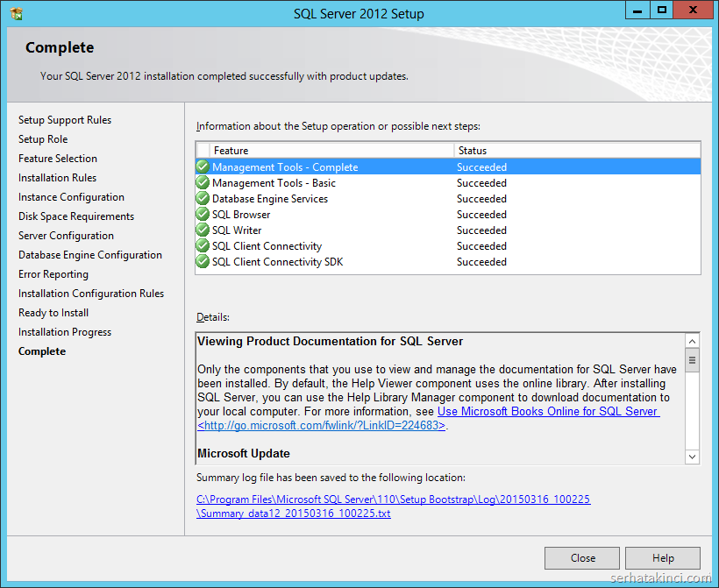Screen dimensions: 719x588
Task: Click the Installation Configuration Rules step
Action: coord(91,293)
